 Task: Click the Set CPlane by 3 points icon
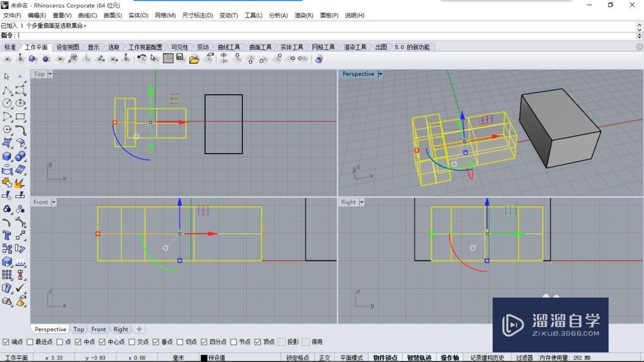coord(100,59)
